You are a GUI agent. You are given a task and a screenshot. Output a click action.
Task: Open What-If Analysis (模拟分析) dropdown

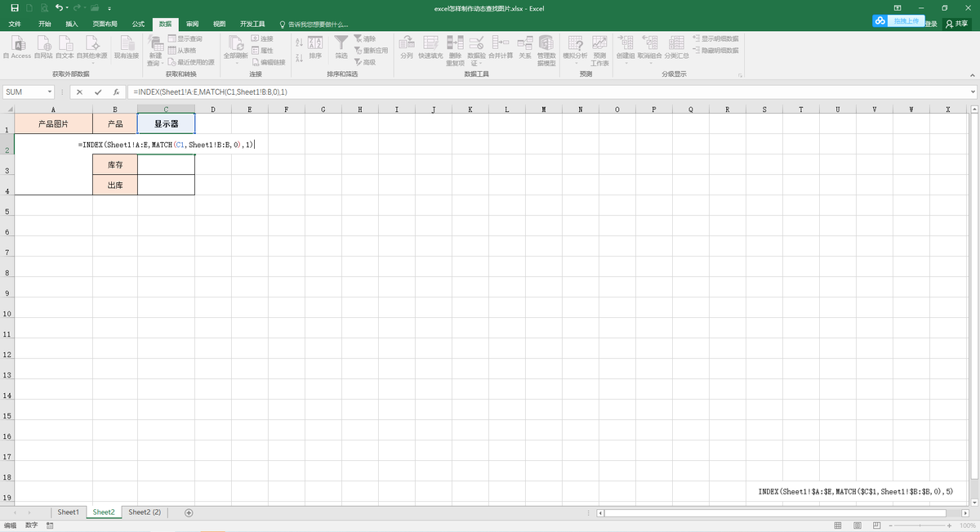coord(575,49)
